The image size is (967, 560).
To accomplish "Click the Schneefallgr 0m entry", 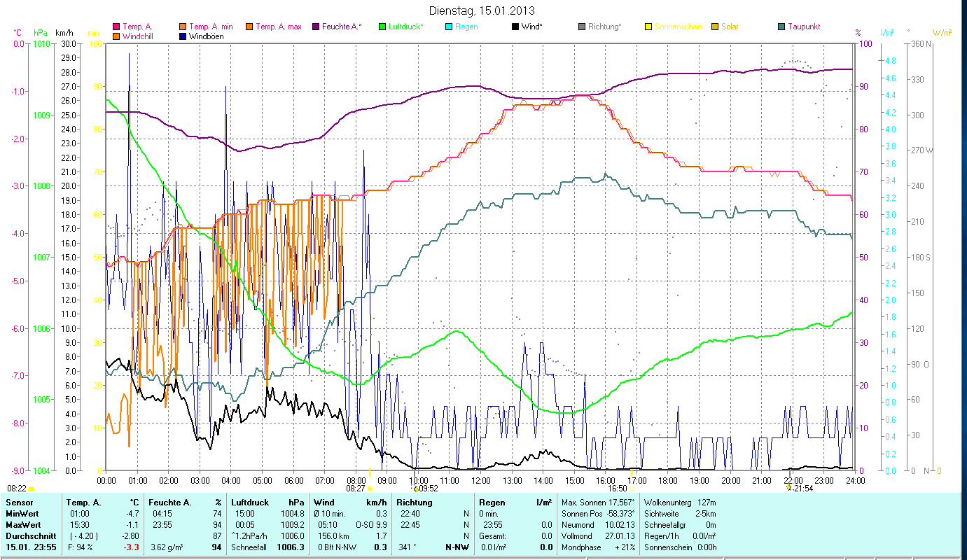I will point(679,525).
